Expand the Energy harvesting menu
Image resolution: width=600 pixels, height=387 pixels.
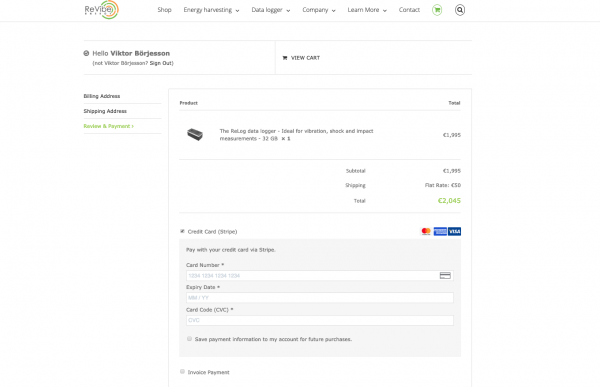211,10
